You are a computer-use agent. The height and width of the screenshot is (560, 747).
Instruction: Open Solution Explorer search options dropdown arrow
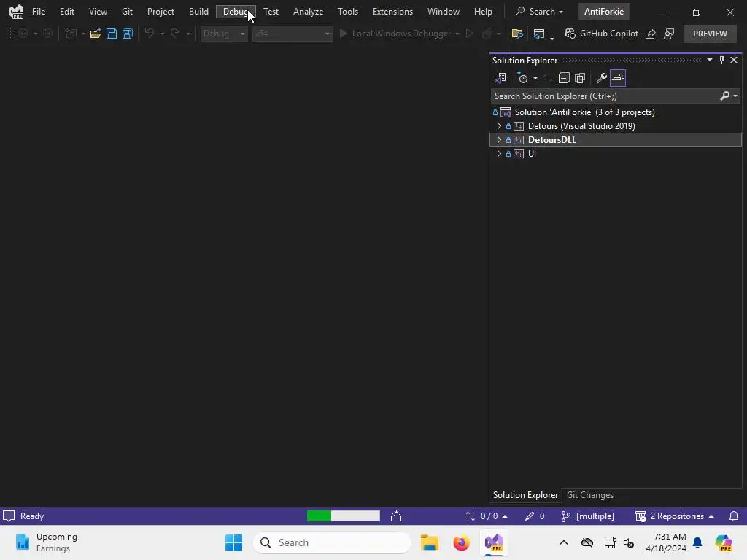735,96
